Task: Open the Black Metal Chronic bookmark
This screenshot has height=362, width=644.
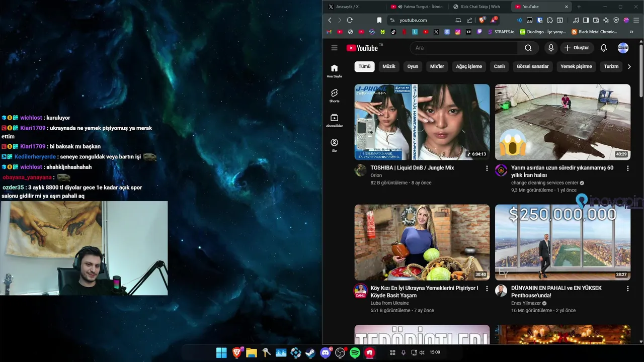Action: click(594, 32)
